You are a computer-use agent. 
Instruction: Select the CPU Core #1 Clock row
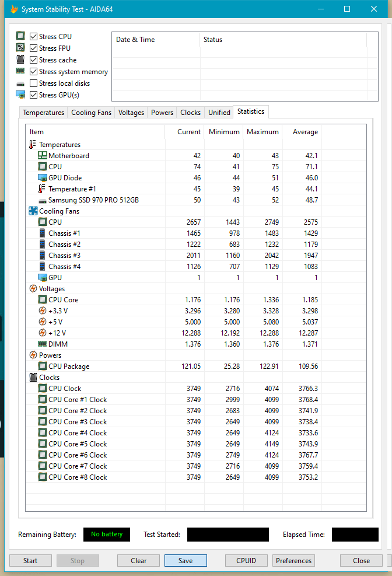tap(196, 399)
